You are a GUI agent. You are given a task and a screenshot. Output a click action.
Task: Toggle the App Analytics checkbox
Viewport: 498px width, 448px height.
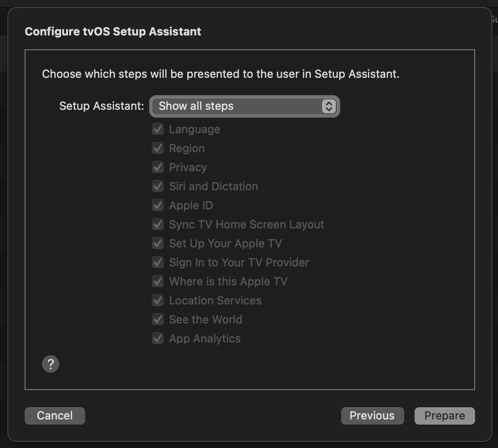click(158, 339)
